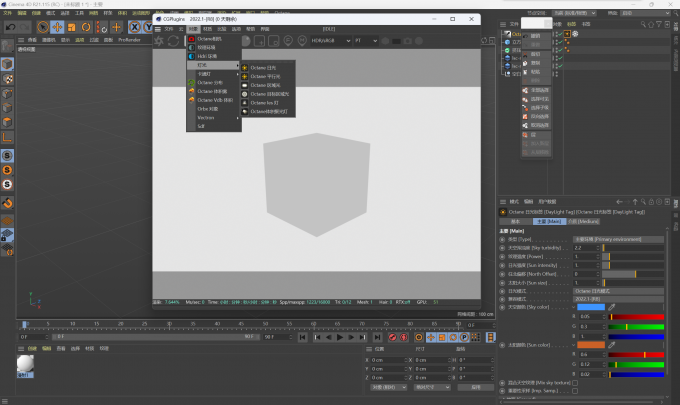Expand the Vectron submenu

point(214,118)
